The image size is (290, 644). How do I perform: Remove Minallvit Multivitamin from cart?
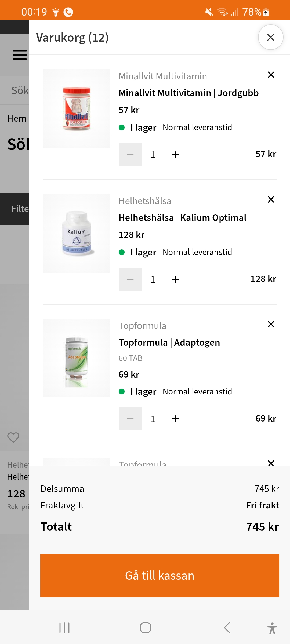tap(271, 75)
